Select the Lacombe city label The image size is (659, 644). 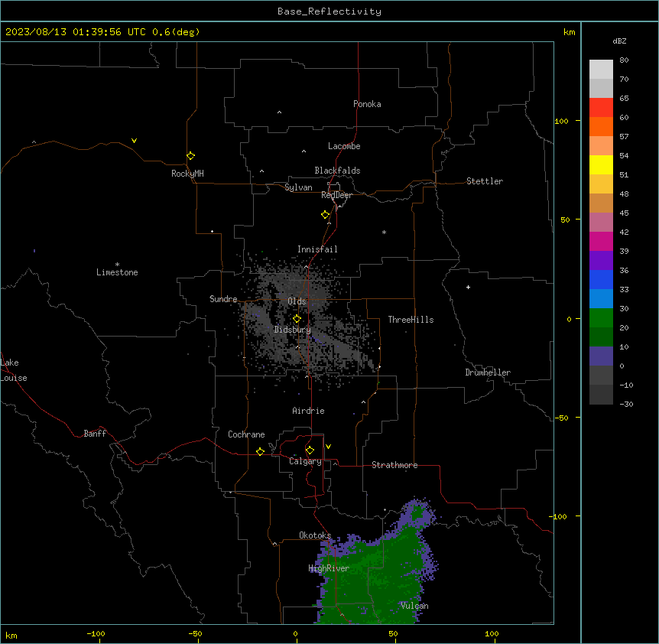pos(344,146)
